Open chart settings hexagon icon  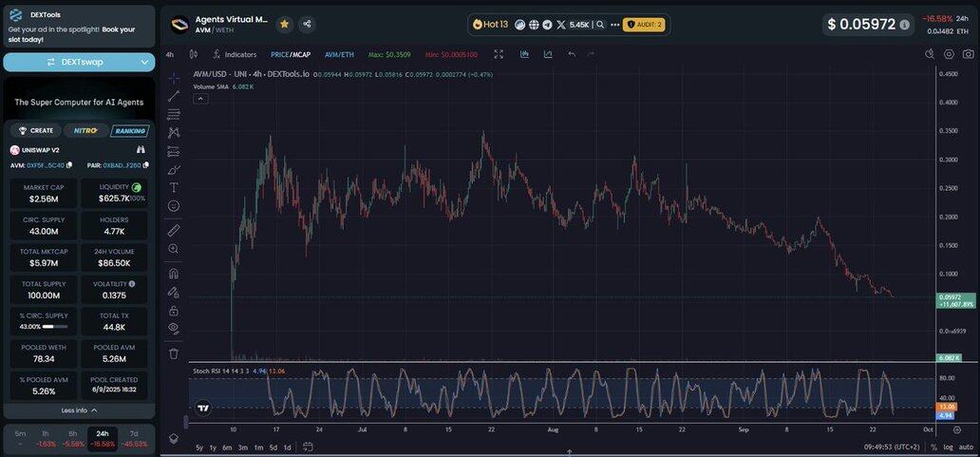[949, 54]
